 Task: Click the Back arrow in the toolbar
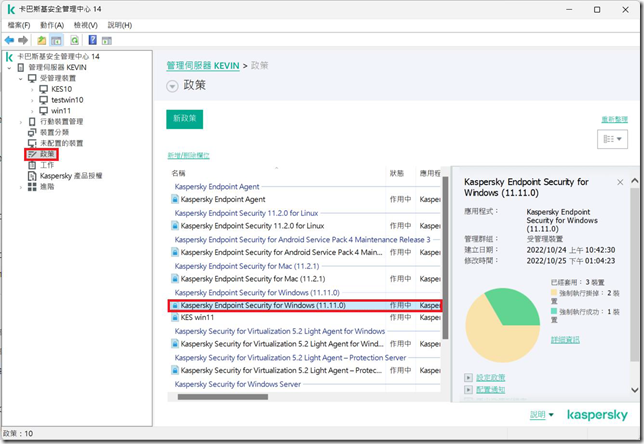click(x=9, y=40)
